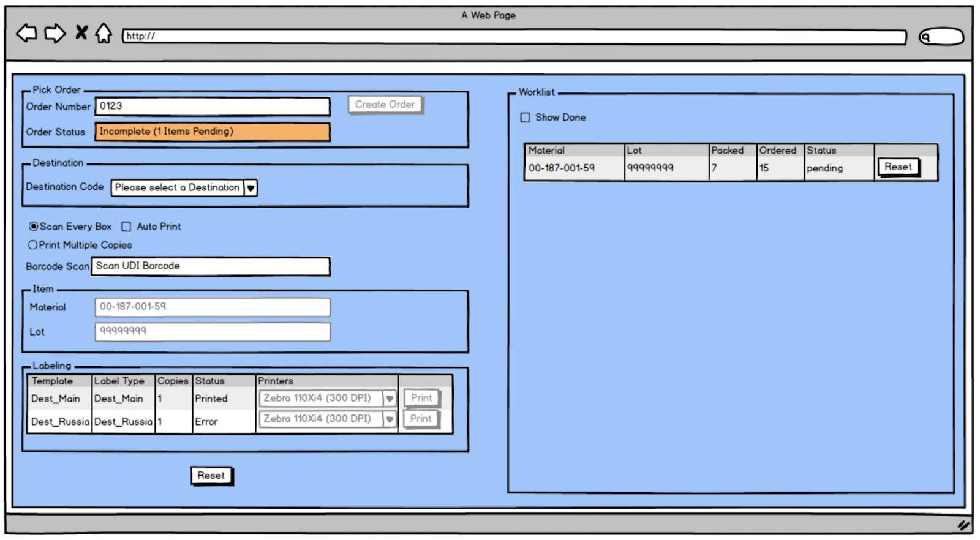Click the search magnifier icon

point(925,37)
